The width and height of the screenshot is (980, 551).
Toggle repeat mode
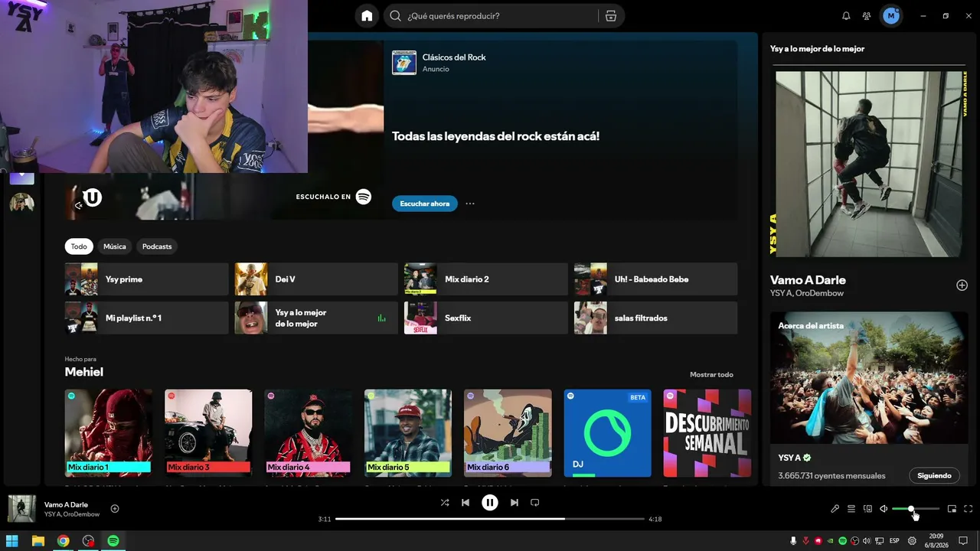[x=535, y=503]
